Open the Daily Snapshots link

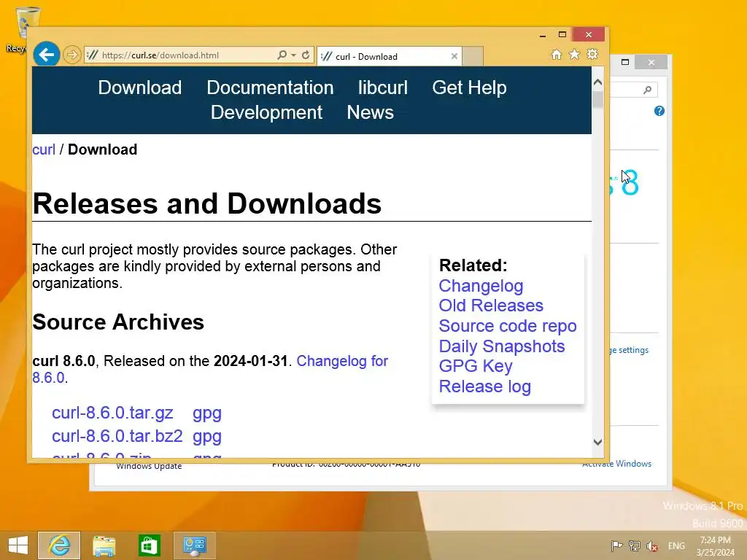click(502, 346)
